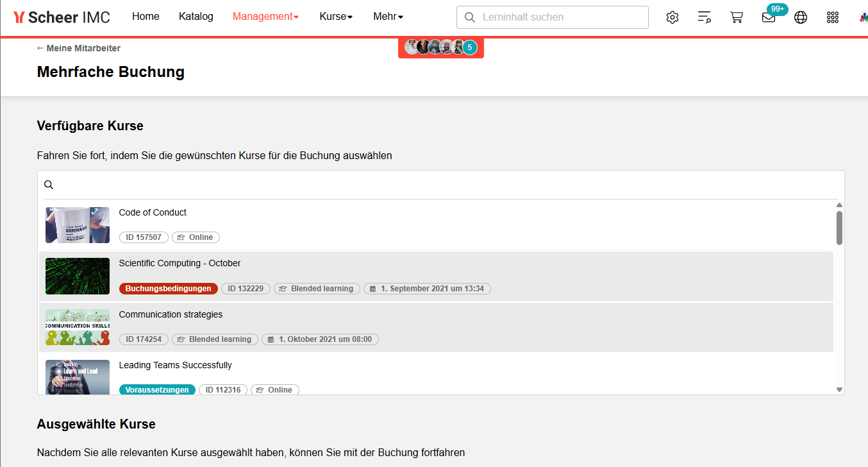Click the red Buchungsbedingungen badge
This screenshot has width=868, height=467.
click(169, 289)
